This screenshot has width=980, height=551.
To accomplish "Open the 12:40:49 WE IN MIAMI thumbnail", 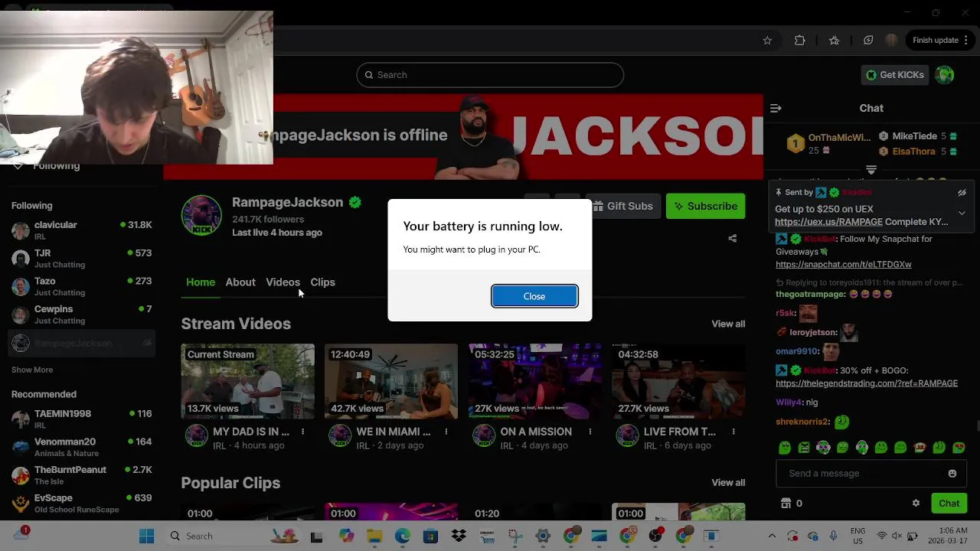I will (391, 381).
